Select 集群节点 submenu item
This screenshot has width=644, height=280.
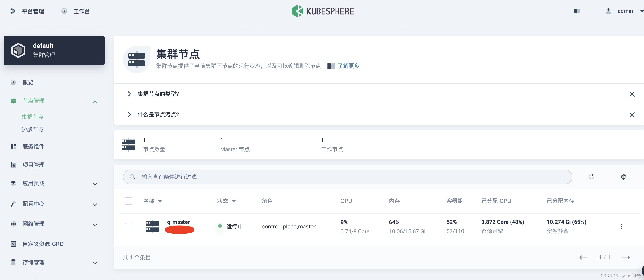click(x=33, y=117)
